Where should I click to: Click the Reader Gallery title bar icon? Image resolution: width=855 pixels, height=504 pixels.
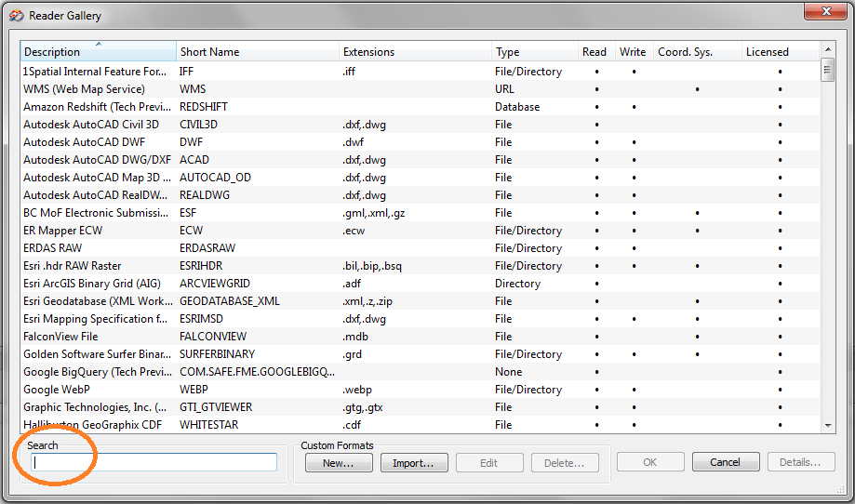coord(17,15)
